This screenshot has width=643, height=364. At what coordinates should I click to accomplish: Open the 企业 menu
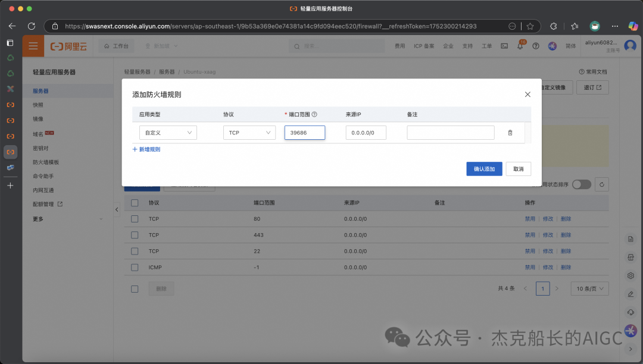click(448, 46)
